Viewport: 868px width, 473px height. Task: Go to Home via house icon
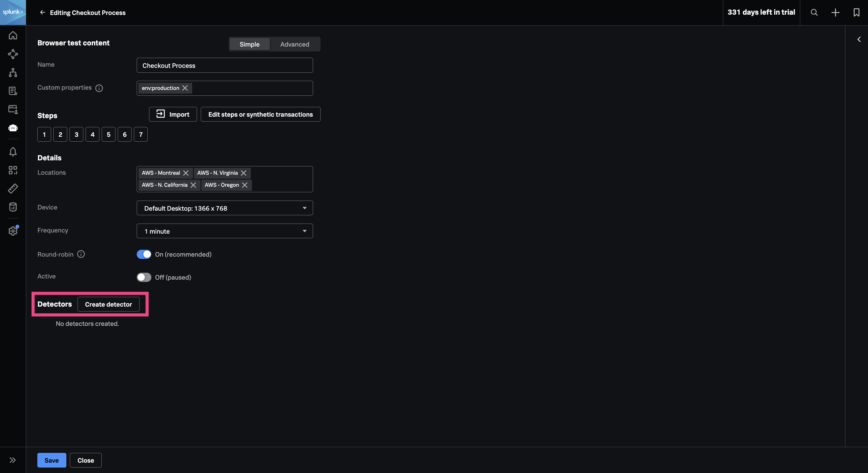(x=13, y=35)
